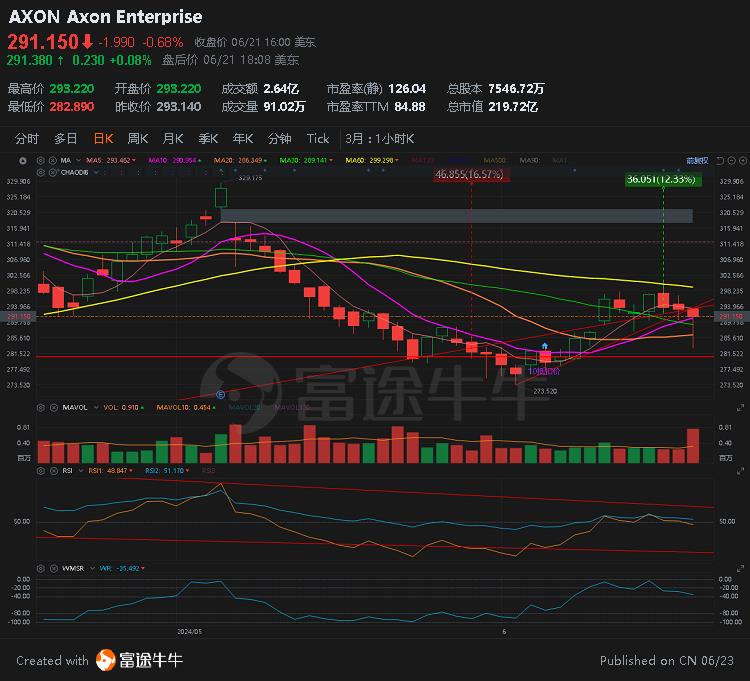The height and width of the screenshot is (681, 750).
Task: Toggle the MA30 line value
Action: [x=306, y=161]
